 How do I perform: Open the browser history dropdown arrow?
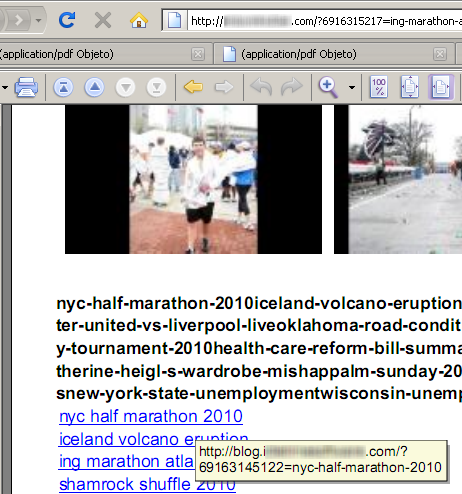39,21
